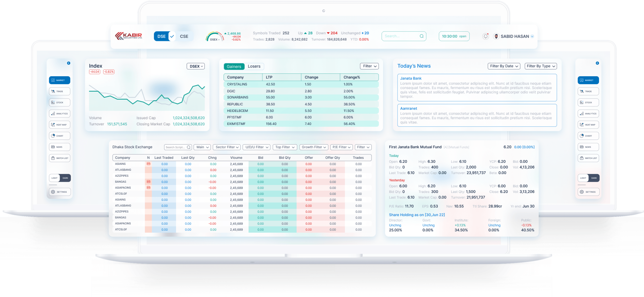
Task: Click Share Holding as on [30,Jun 22]
Action: (x=417, y=215)
